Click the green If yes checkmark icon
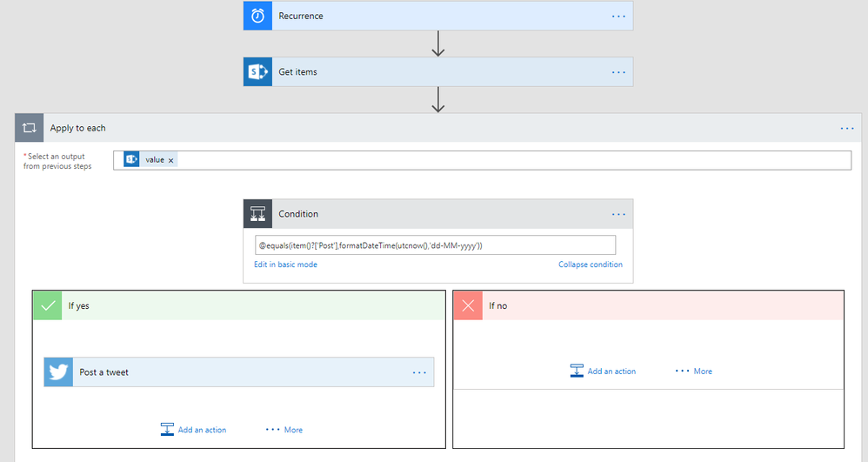The width and height of the screenshot is (868, 462). pos(48,305)
